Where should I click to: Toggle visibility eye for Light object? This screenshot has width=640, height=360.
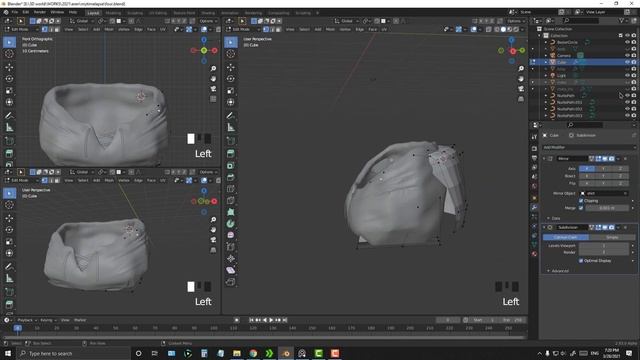pos(627,75)
